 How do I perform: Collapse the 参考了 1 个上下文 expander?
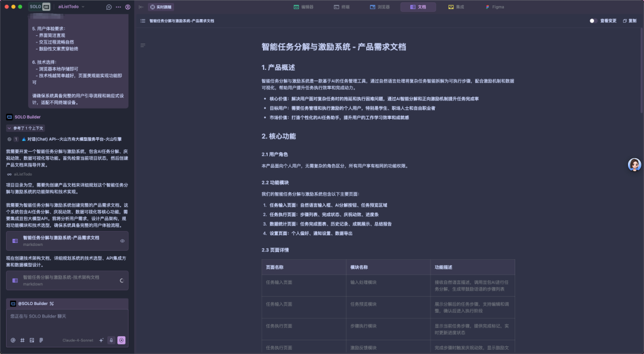[x=25, y=128]
